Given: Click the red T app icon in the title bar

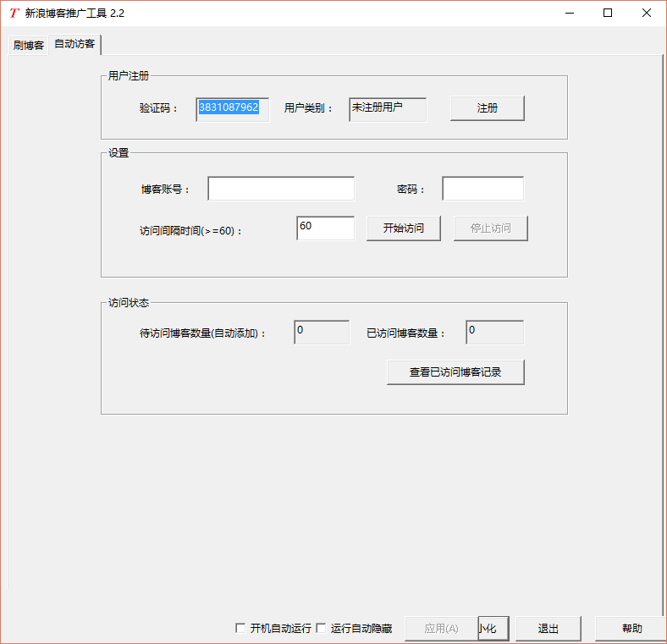Looking at the screenshot, I should 14,13.
